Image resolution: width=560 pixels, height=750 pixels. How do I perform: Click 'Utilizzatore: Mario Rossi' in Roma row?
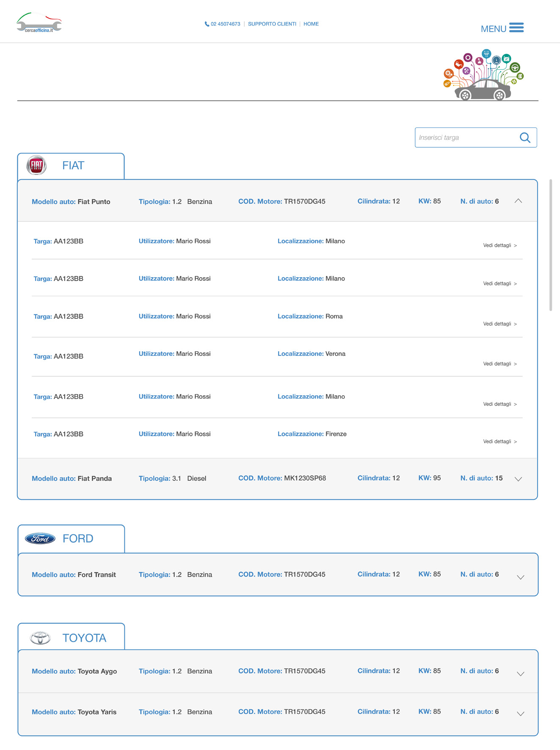click(x=175, y=316)
